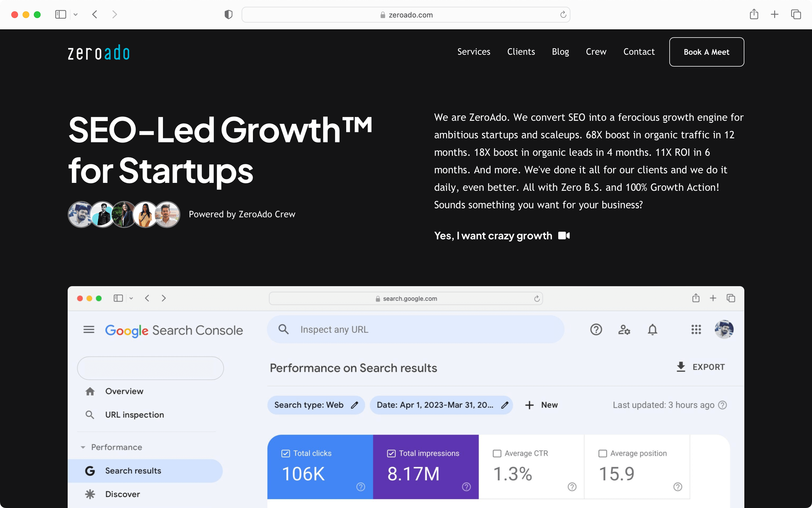The width and height of the screenshot is (812, 508).
Task: Click the EXPORT button
Action: [x=701, y=367]
